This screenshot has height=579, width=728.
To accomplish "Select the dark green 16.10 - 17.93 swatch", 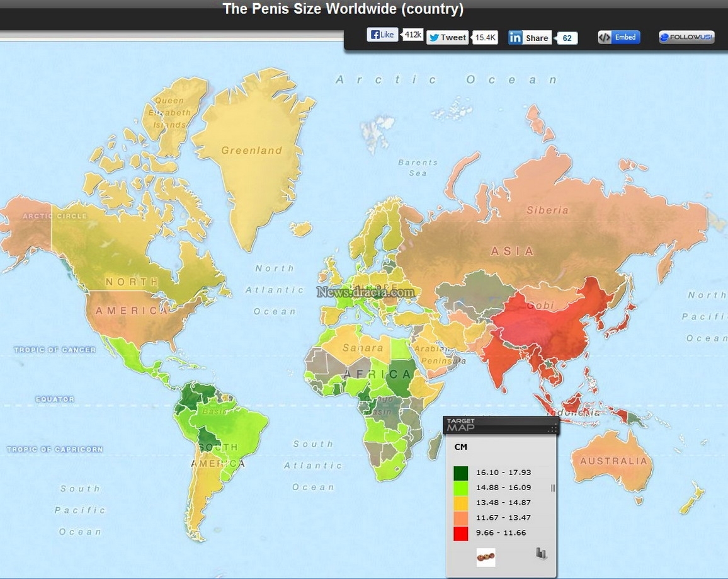I will coord(460,473).
